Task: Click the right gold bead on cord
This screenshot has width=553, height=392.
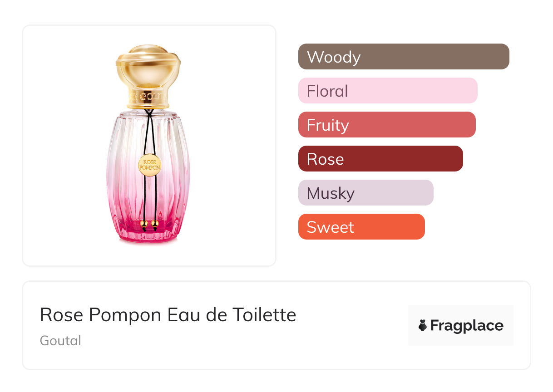Action: pyautogui.click(x=155, y=224)
